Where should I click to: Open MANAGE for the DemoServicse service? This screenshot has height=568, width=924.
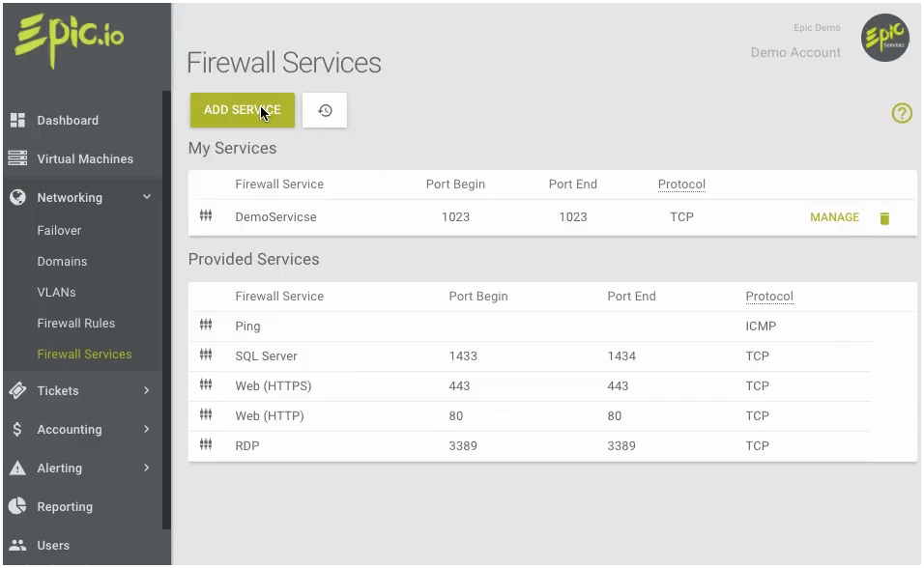coord(833,217)
